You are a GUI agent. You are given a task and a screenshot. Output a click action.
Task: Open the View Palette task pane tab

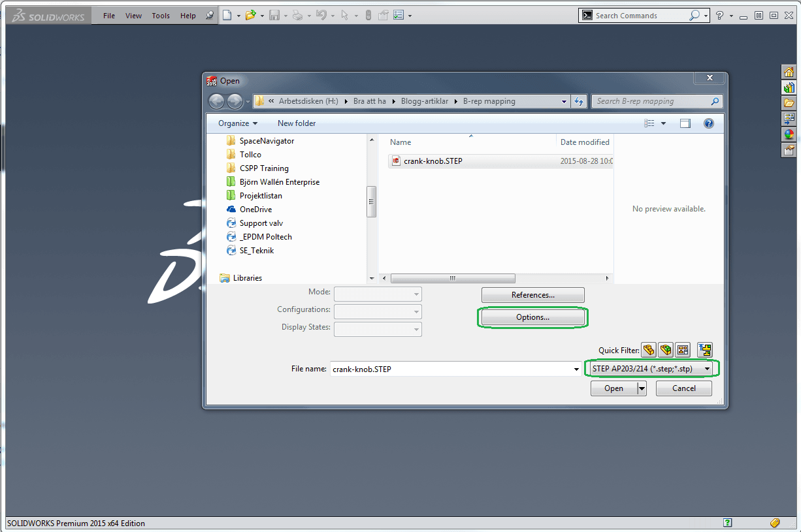789,119
